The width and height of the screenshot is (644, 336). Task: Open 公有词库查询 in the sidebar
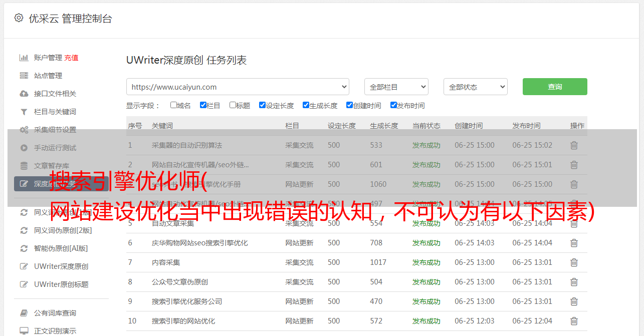tap(55, 313)
